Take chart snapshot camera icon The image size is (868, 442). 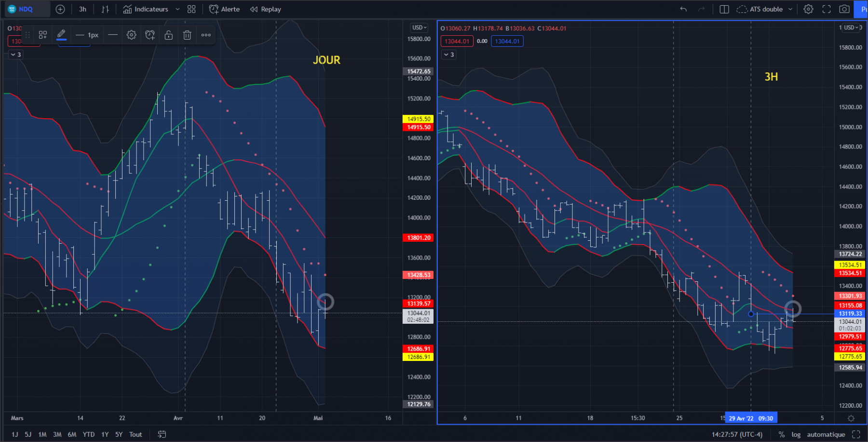click(x=844, y=9)
